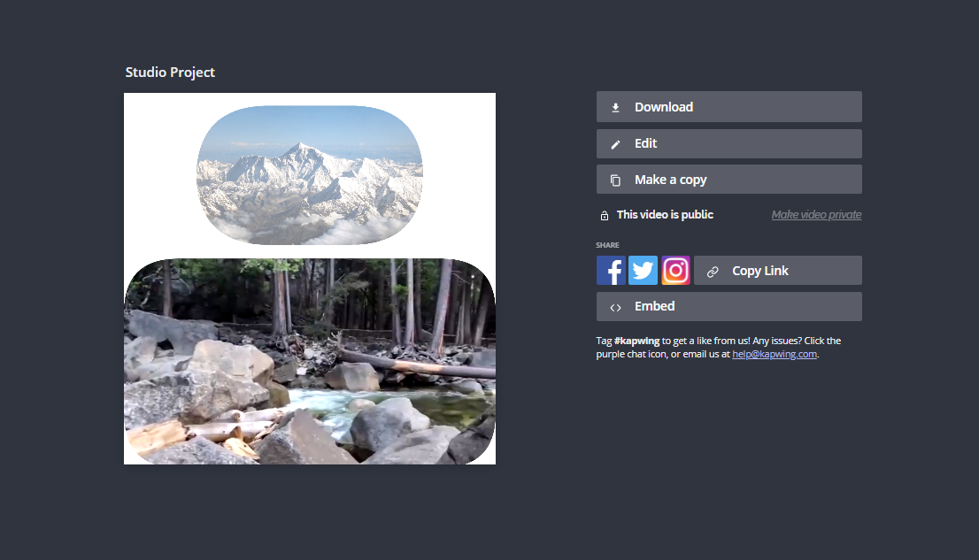
Task: Share project on Instagram
Action: pyautogui.click(x=675, y=271)
